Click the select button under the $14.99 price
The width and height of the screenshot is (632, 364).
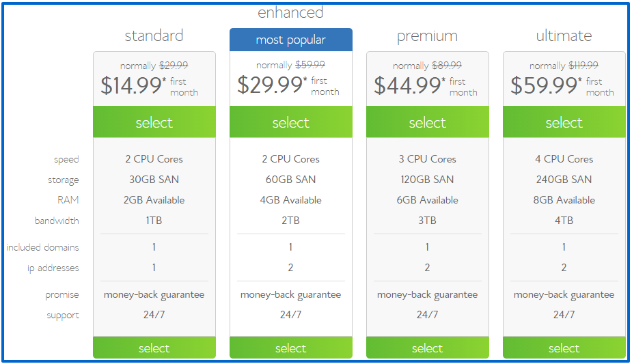(154, 122)
